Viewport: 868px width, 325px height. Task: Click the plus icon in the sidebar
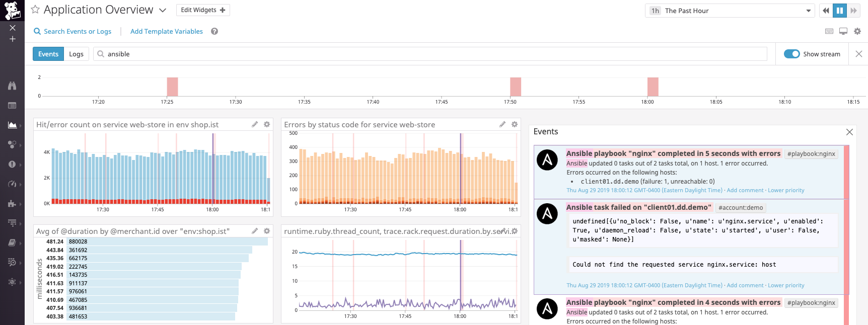point(13,39)
